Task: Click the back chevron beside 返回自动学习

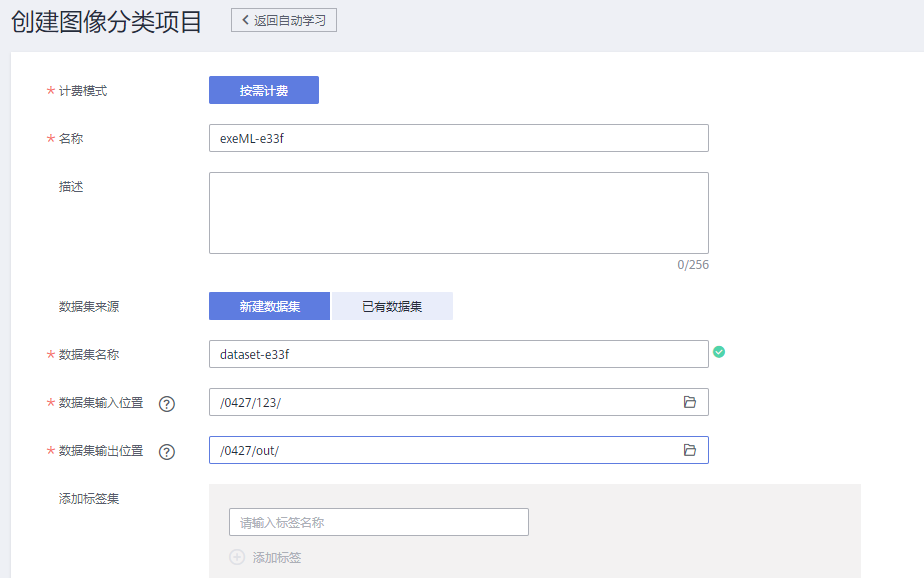Action: (245, 20)
